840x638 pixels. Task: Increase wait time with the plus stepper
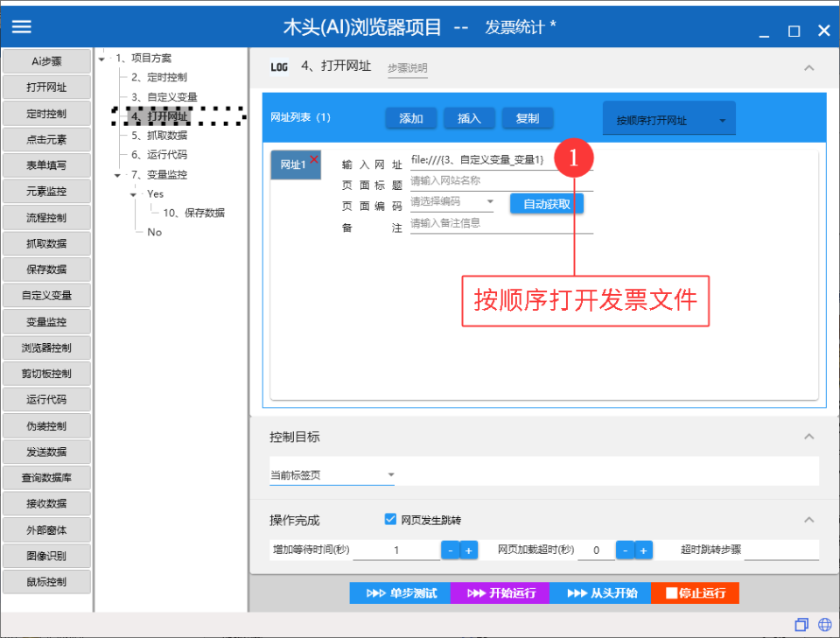pos(467,550)
